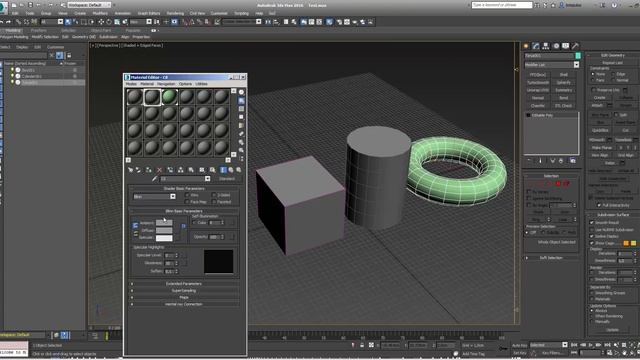The height and width of the screenshot is (360, 640).
Task: Click Get Material icon in Material Editor
Action: [x=130, y=169]
